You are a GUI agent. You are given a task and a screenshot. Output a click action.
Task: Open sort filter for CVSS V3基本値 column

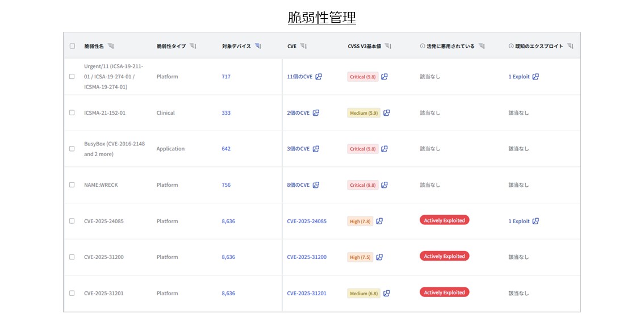tap(388, 46)
